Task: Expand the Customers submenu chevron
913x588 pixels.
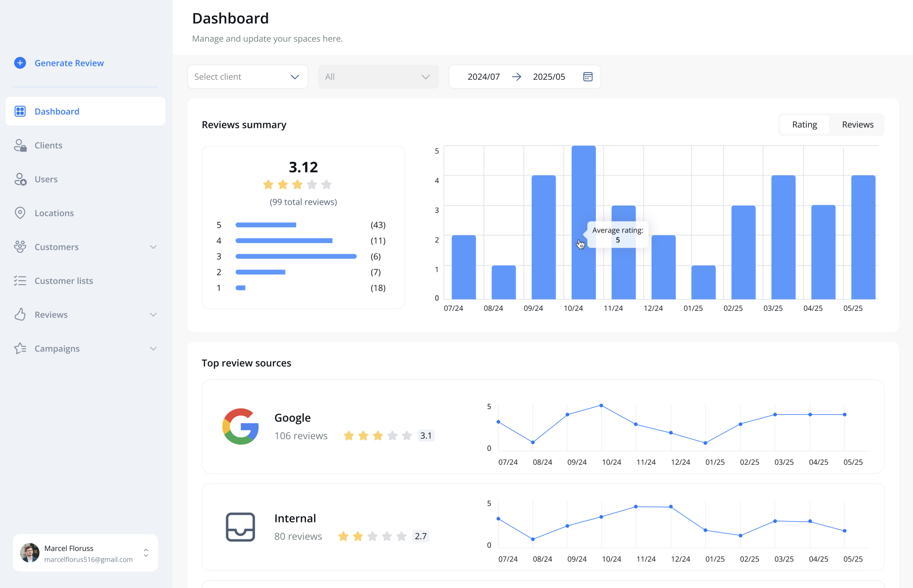Action: pyautogui.click(x=153, y=247)
